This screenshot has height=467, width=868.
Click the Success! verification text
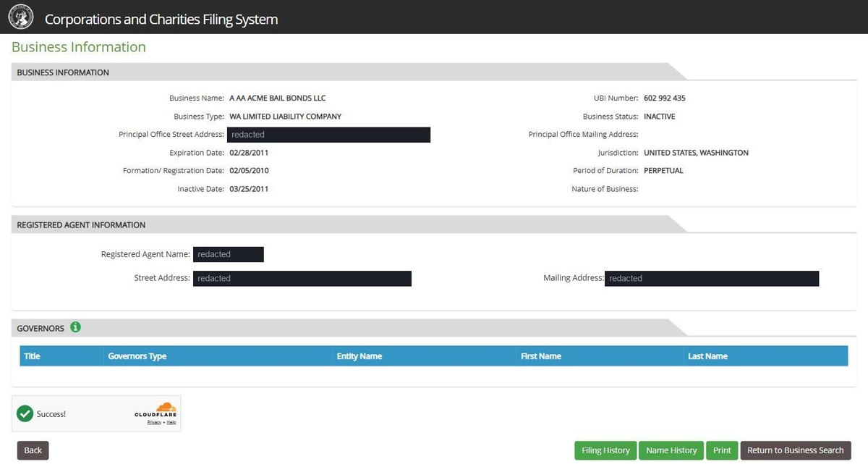click(51, 414)
